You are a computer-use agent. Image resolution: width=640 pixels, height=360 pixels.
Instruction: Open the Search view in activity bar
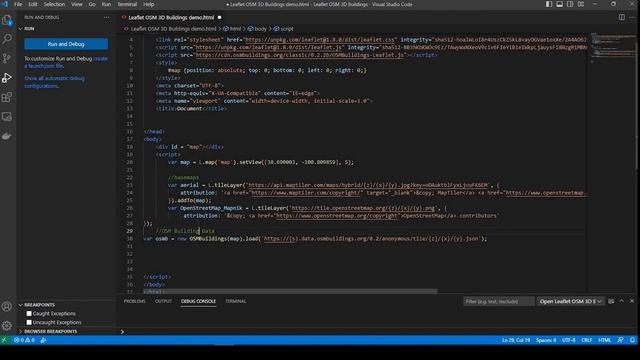point(7,39)
